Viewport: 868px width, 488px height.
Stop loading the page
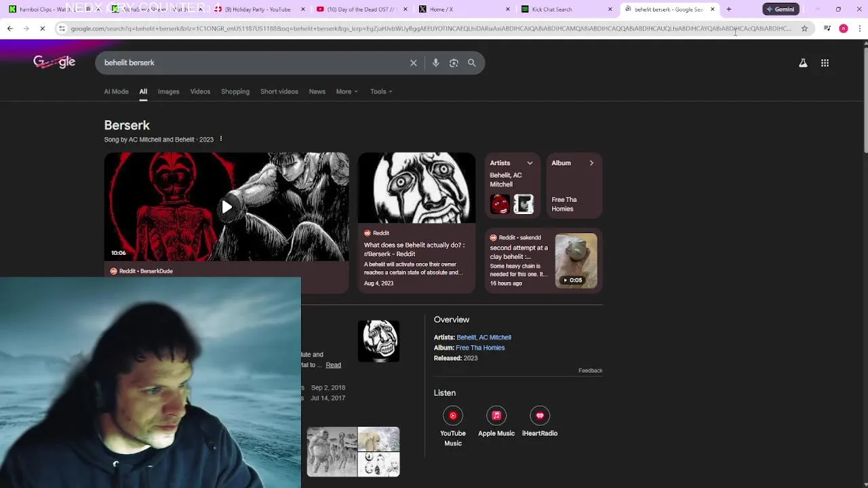[x=42, y=28]
